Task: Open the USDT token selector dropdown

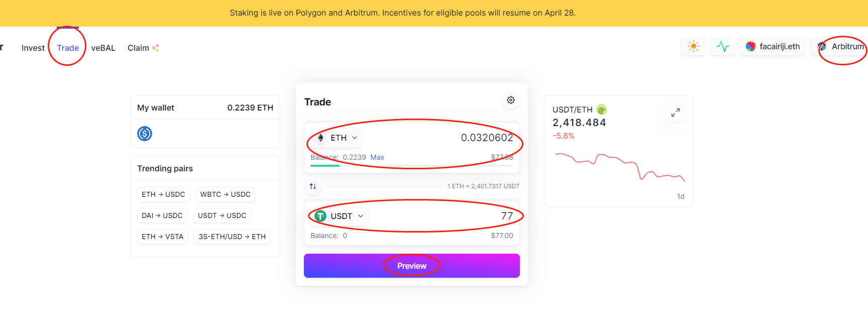Action: click(341, 216)
